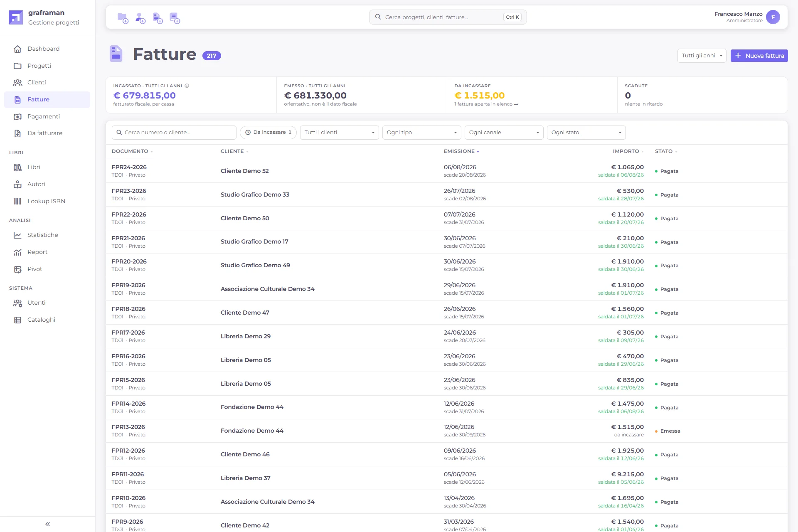This screenshot has width=798, height=532.
Task: Sort the table by Importo column
Action: pos(628,151)
